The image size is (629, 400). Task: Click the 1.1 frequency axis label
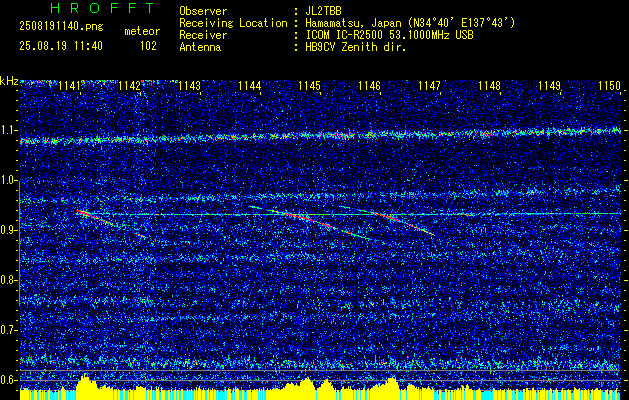coord(9,130)
